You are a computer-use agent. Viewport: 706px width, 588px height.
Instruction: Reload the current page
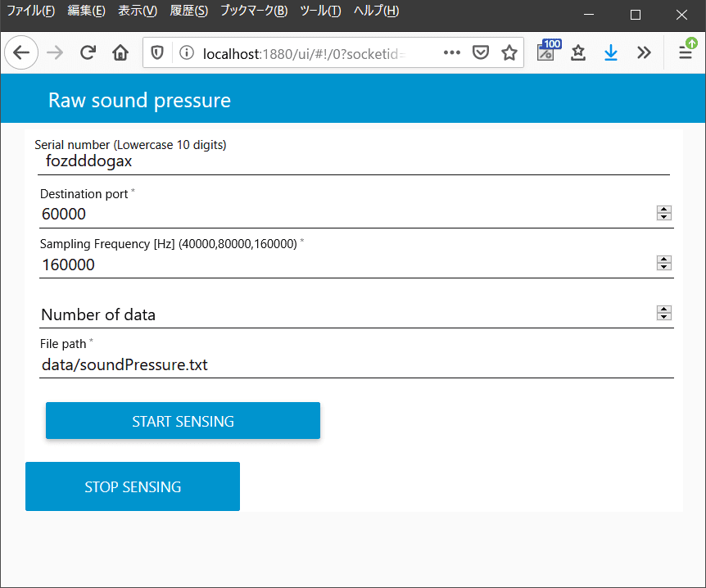click(88, 53)
